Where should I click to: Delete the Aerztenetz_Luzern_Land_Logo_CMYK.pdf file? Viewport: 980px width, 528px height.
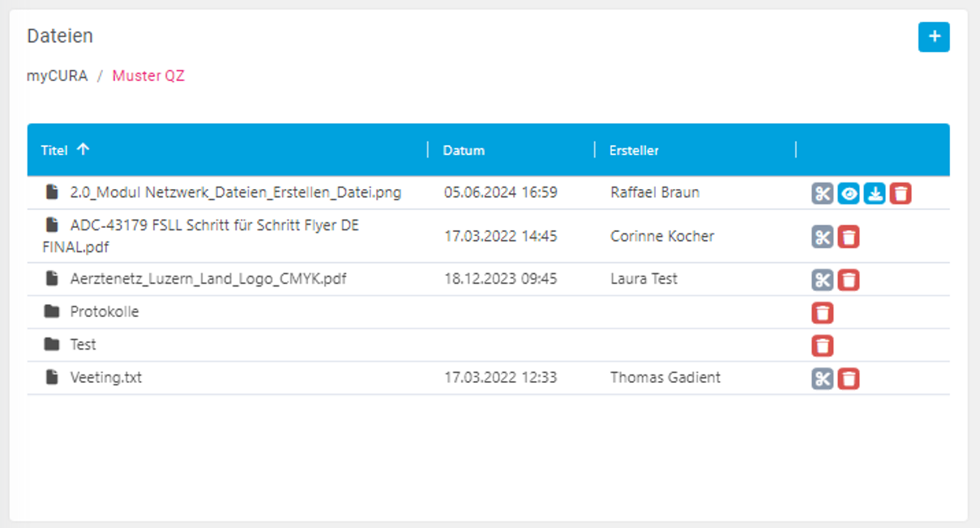tap(849, 280)
